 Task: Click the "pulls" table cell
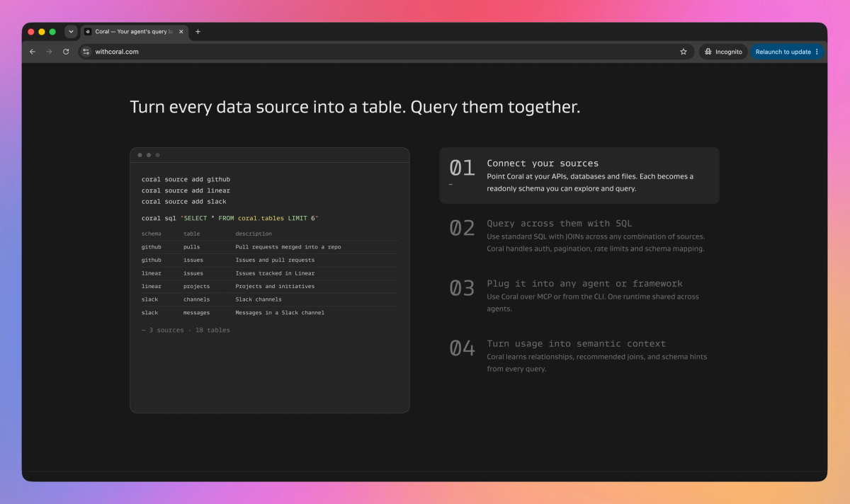click(x=191, y=247)
